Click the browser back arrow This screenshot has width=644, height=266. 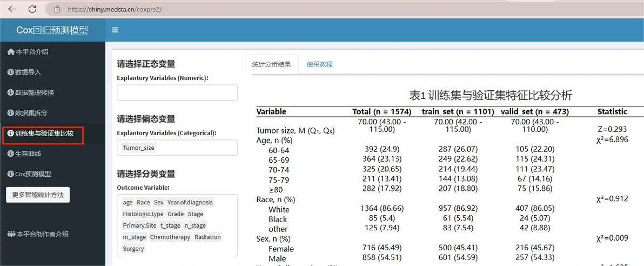click(x=13, y=9)
